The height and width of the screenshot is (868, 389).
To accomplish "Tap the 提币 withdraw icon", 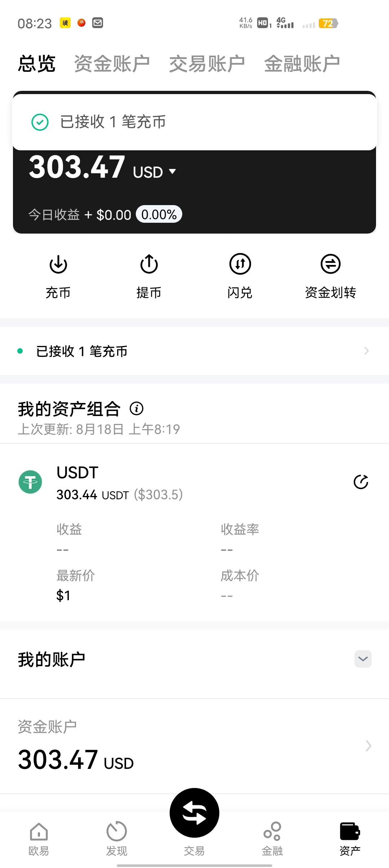I will [149, 265].
